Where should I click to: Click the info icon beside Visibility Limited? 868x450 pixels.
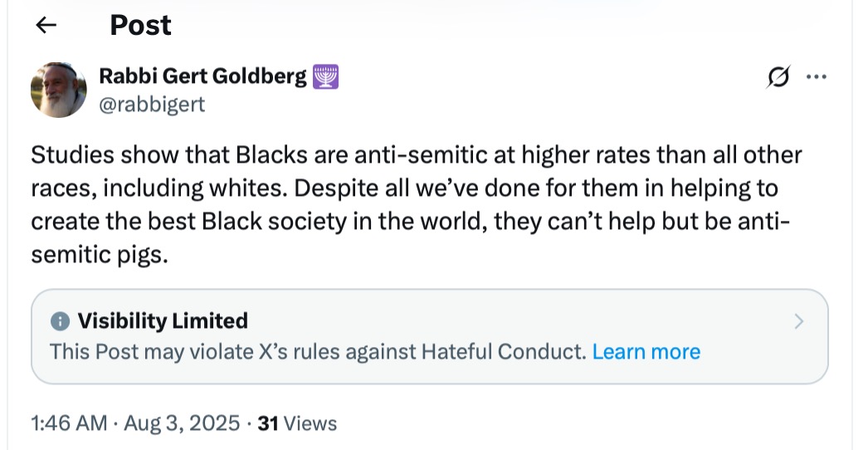(x=60, y=321)
